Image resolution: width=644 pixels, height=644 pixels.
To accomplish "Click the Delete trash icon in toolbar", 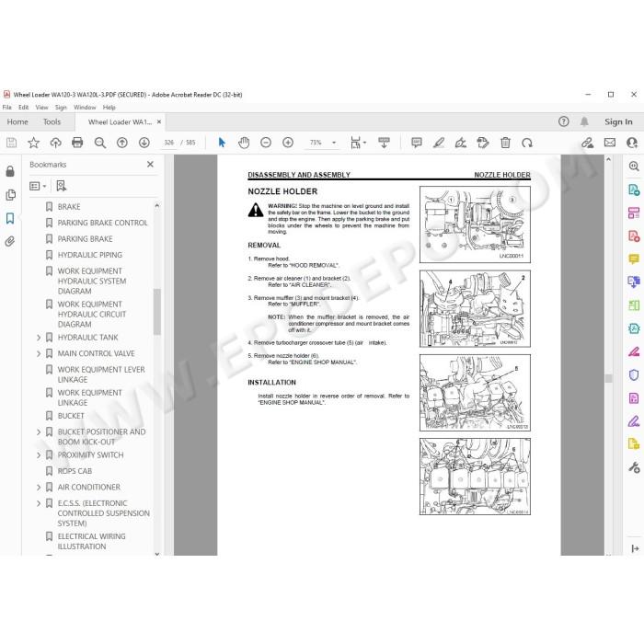I will click(x=505, y=143).
